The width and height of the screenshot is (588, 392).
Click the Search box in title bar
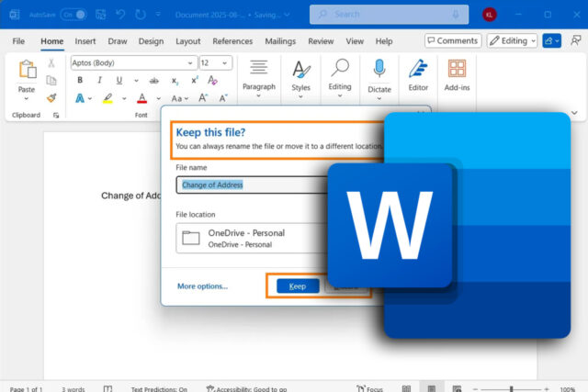[x=389, y=15]
